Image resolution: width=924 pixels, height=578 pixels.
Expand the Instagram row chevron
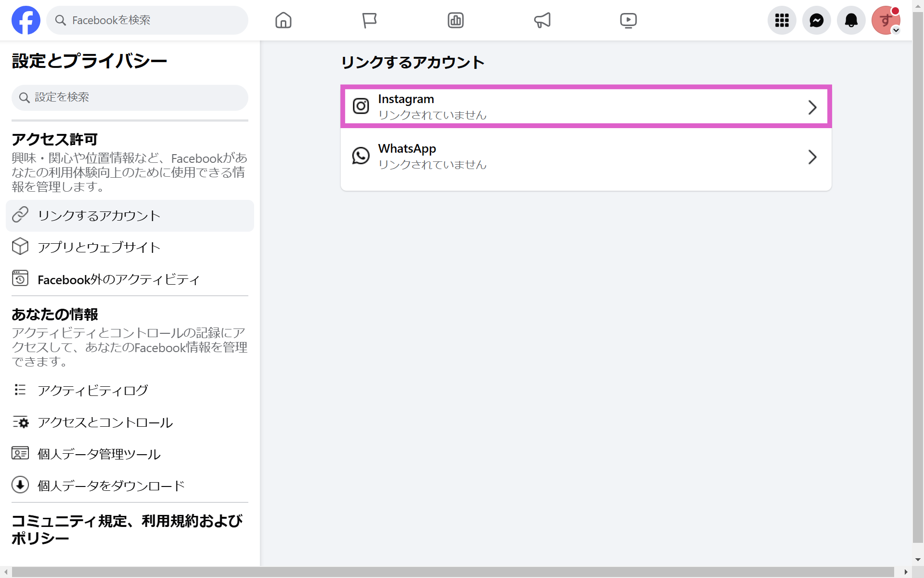point(812,107)
